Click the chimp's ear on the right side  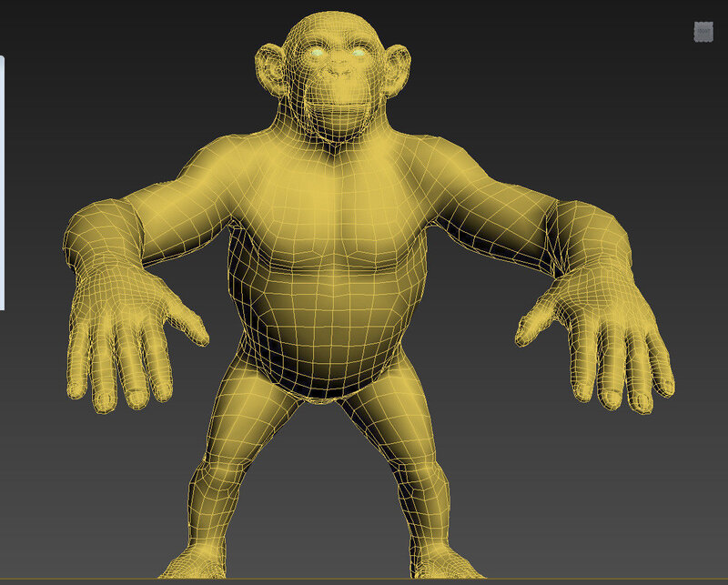coord(400,66)
